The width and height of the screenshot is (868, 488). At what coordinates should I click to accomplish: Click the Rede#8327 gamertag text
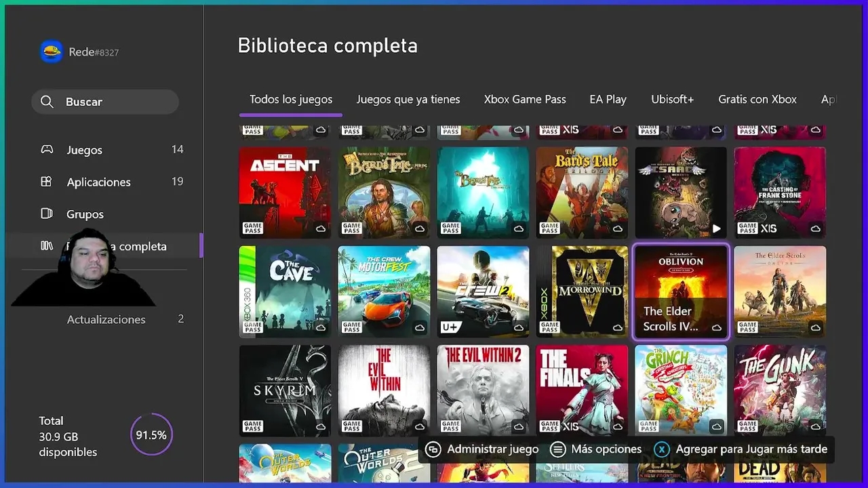coord(94,52)
